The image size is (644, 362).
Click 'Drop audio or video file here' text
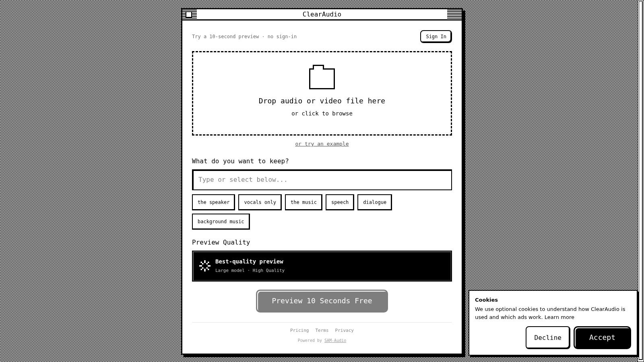(322, 101)
